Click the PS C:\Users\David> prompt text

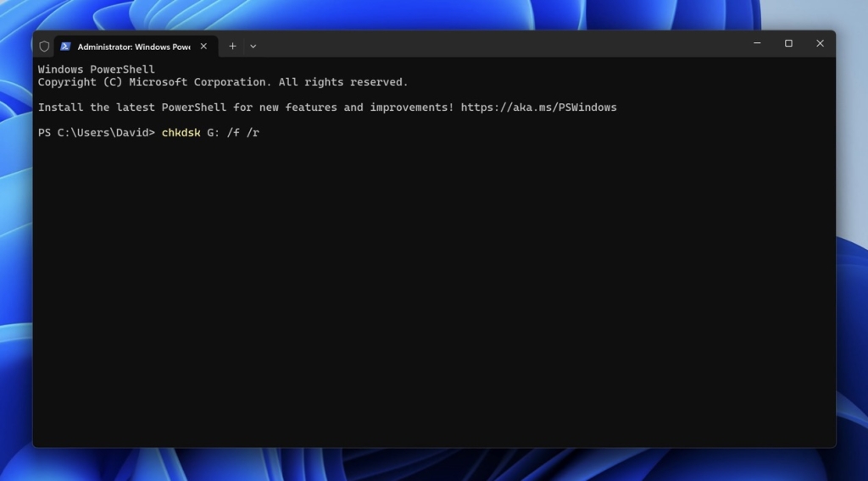point(97,133)
